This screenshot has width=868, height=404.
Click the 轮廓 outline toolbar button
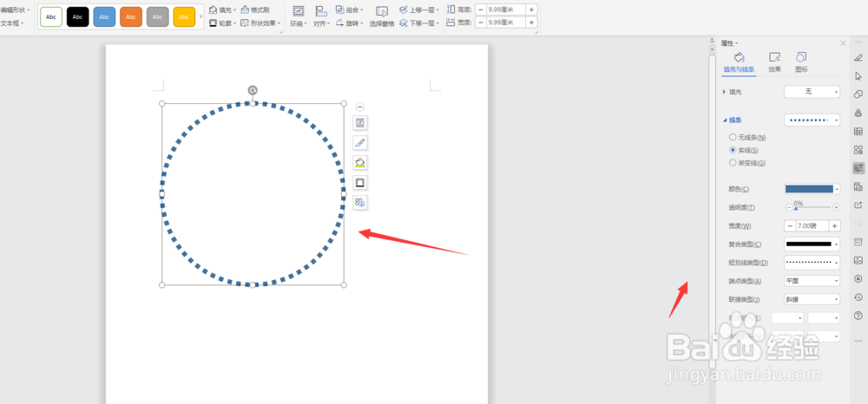(222, 23)
